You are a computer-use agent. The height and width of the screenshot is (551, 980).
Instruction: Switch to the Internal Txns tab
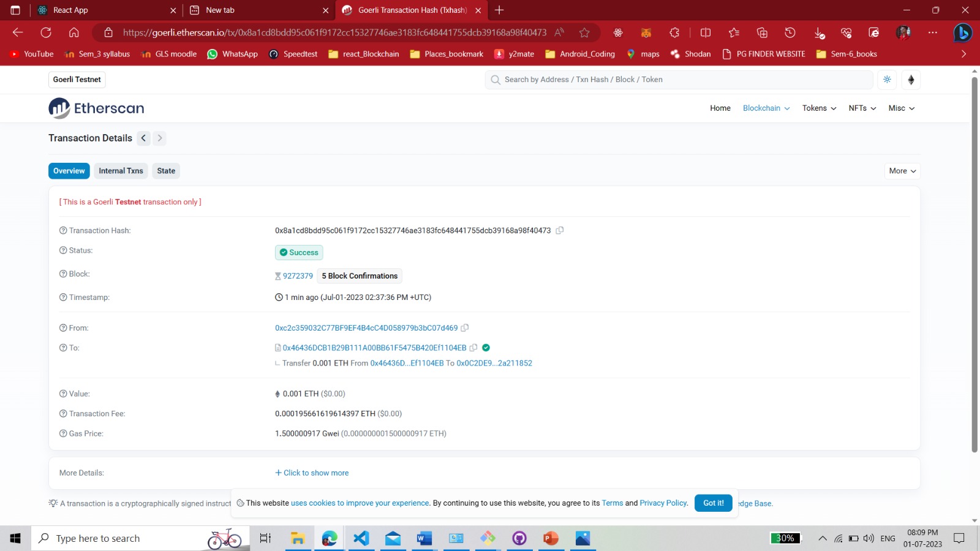pos(120,171)
